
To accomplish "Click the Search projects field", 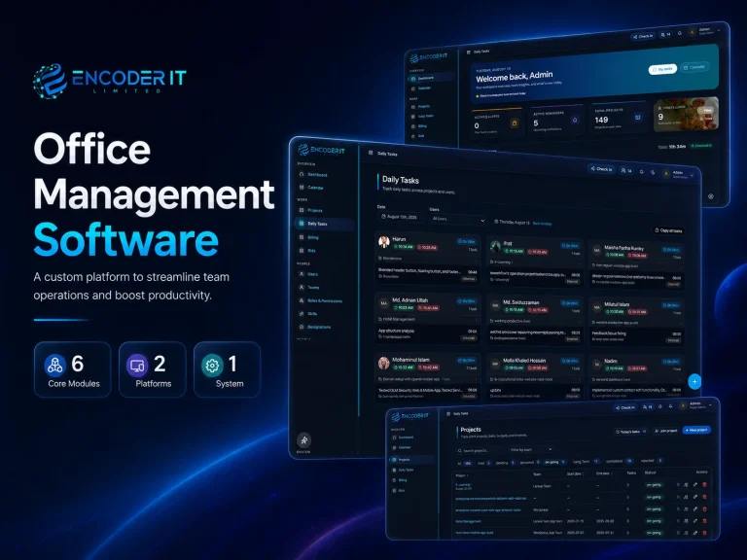I will (479, 450).
